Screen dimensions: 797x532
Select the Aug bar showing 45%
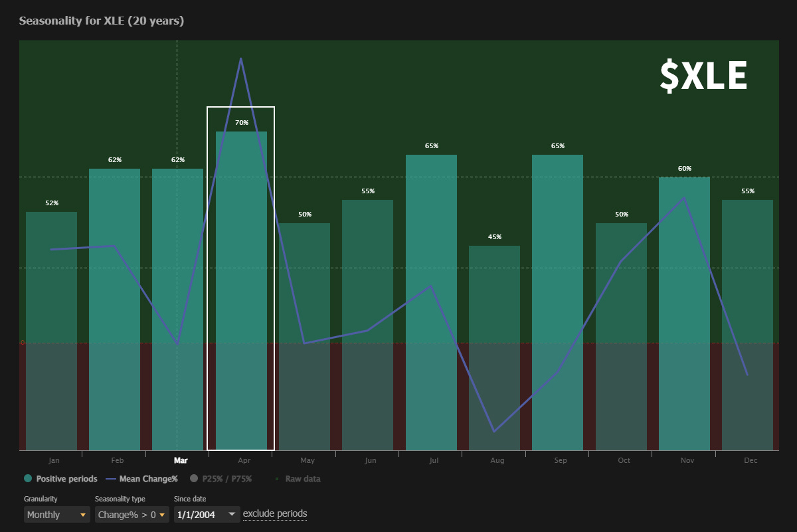[x=494, y=348]
